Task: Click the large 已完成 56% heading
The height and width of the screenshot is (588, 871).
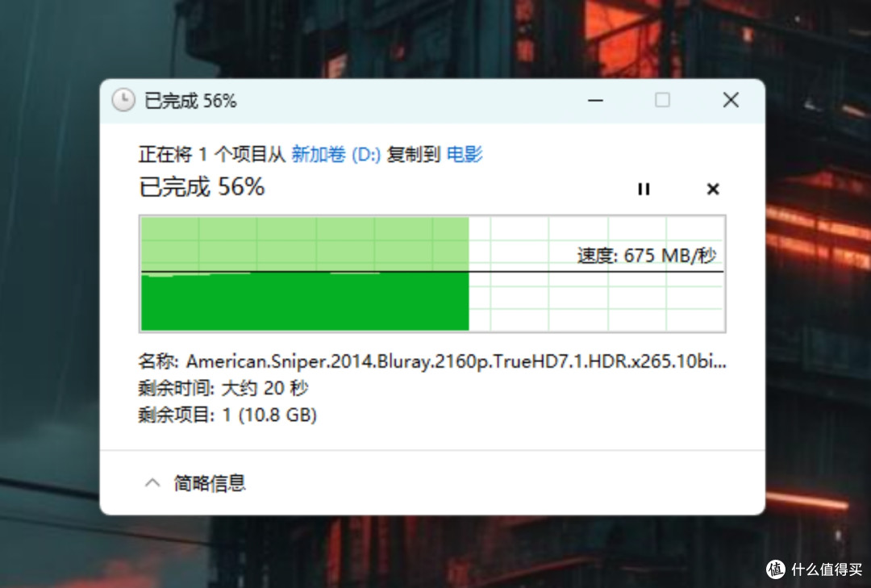Action: click(202, 187)
